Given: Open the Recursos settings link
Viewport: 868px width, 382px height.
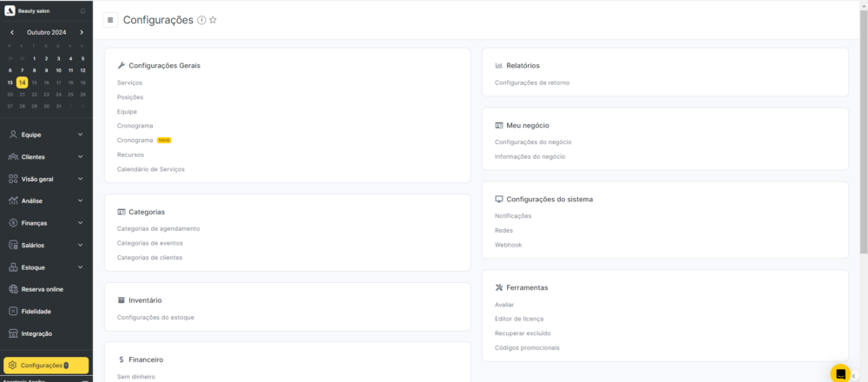Looking at the screenshot, I should click(131, 155).
